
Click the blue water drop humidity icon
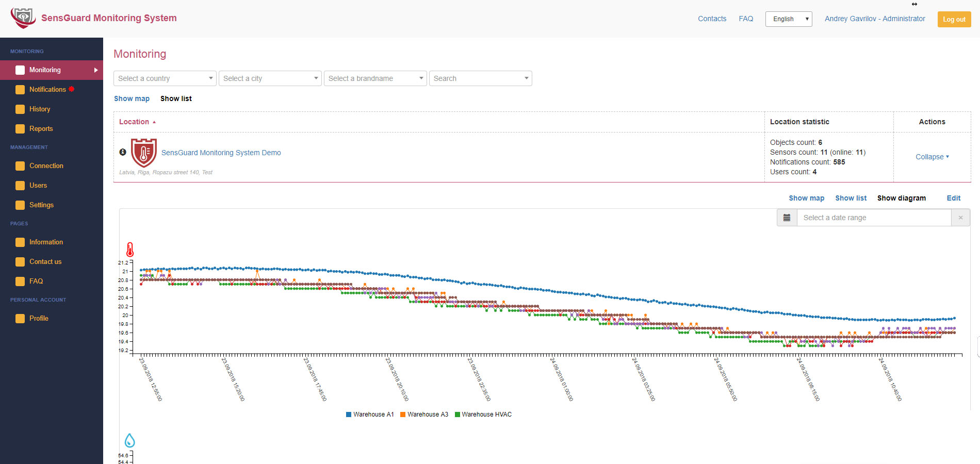point(130,441)
